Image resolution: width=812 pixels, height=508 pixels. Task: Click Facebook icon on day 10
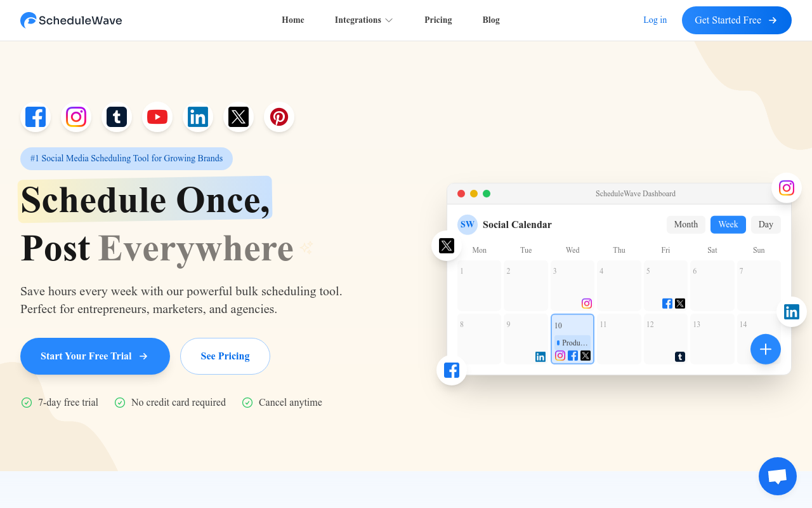[573, 356]
